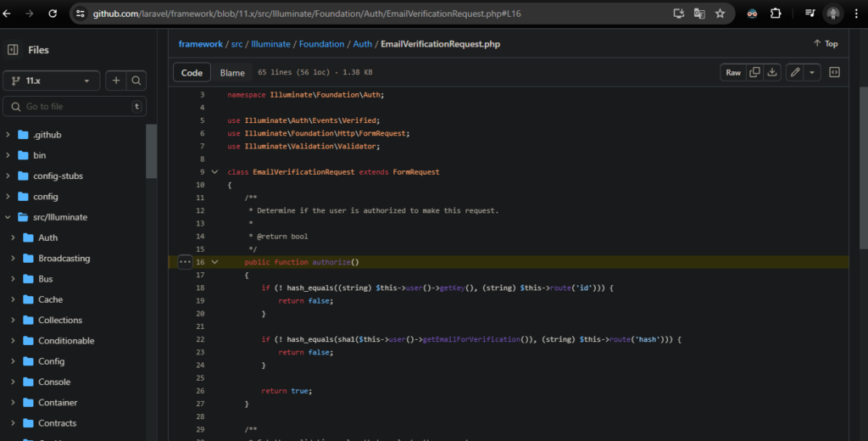Open the framework breadcrumb link
This screenshot has height=441, width=868.
[200, 44]
